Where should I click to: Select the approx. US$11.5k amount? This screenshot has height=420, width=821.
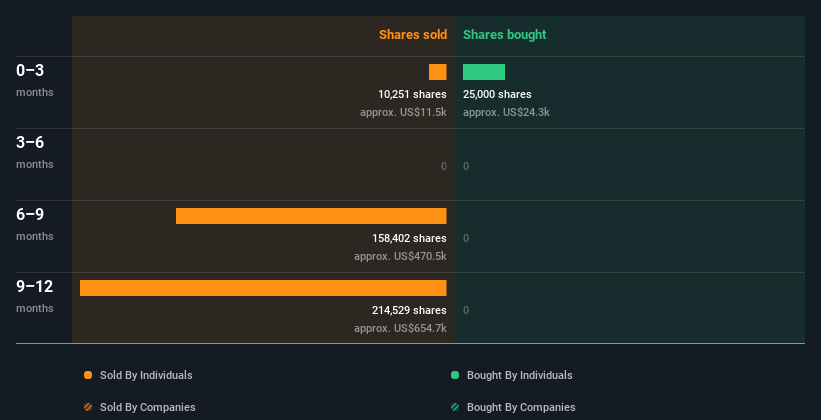point(403,112)
